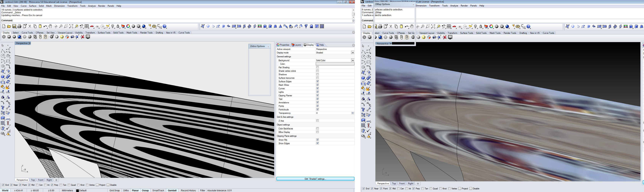Toggle the Gumball status bar button
The width and height of the screenshot is (644, 192).
[172, 191]
